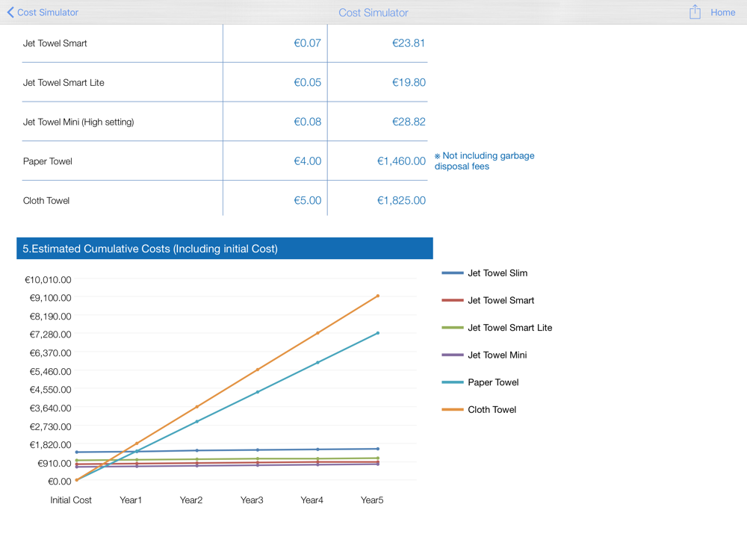Viewport: 747px width, 560px height.
Task: Tap Cloth Towel Year5 data point
Action: (x=378, y=296)
